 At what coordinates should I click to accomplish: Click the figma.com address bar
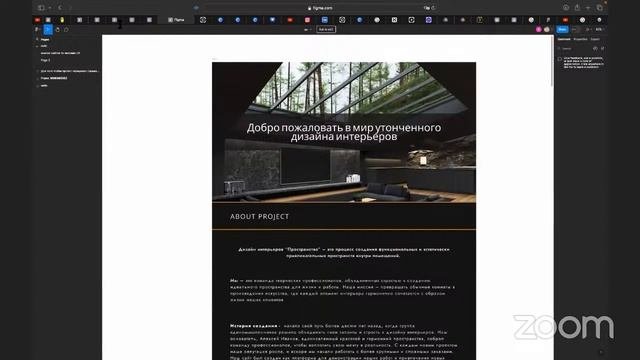(320, 8)
